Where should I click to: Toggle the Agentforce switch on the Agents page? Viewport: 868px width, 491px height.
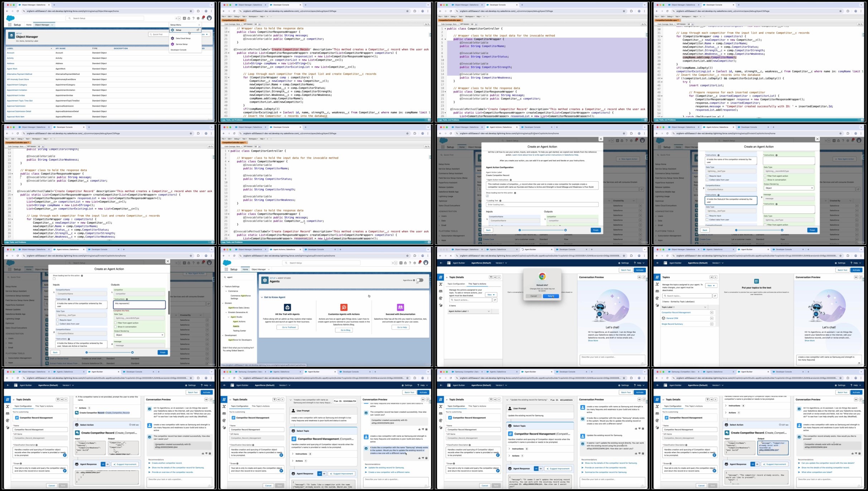[420, 280]
